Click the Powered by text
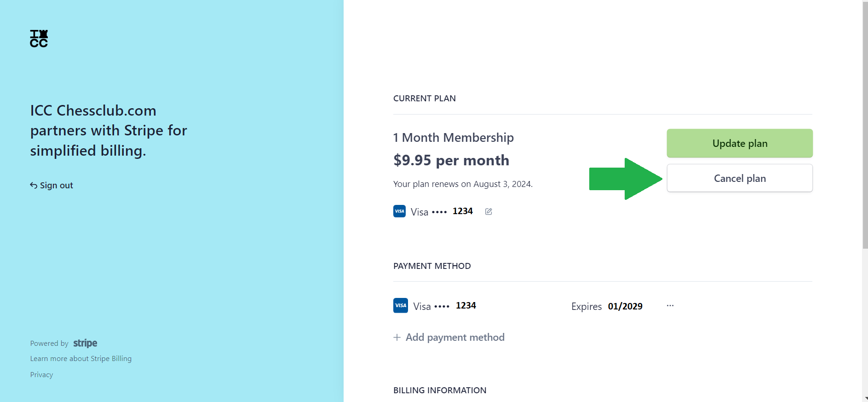Image resolution: width=868 pixels, height=402 pixels. click(49, 344)
